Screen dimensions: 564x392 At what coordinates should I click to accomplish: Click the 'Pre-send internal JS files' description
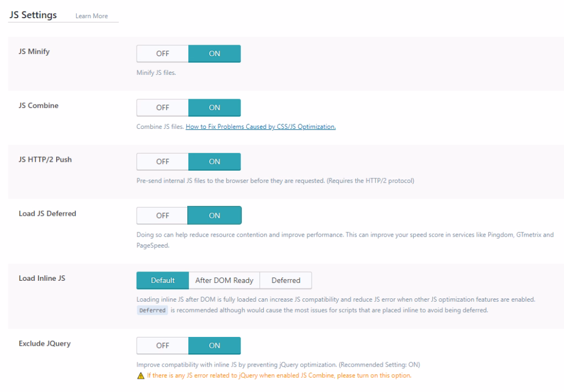point(275,181)
